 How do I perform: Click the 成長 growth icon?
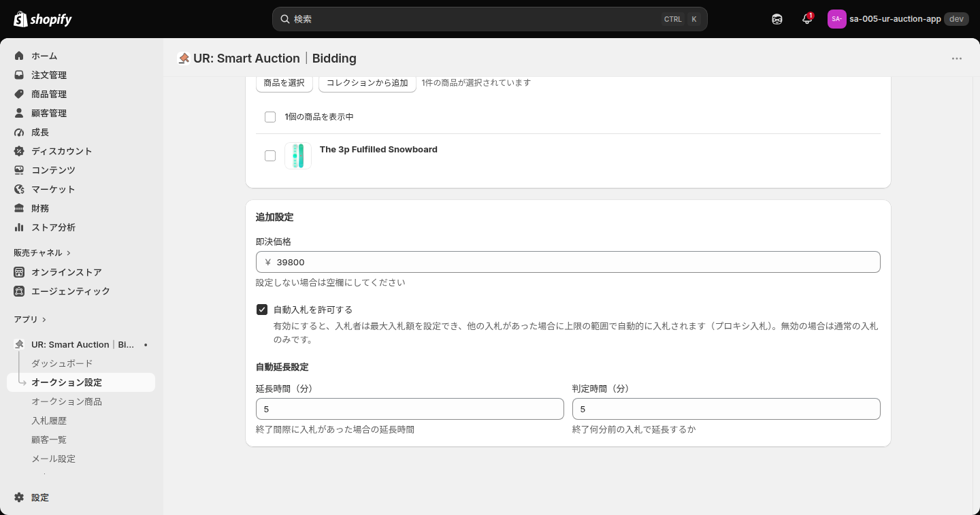coord(19,132)
